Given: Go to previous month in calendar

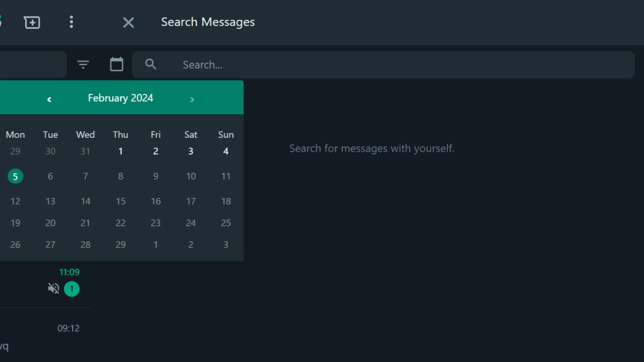Looking at the screenshot, I should pyautogui.click(x=49, y=99).
